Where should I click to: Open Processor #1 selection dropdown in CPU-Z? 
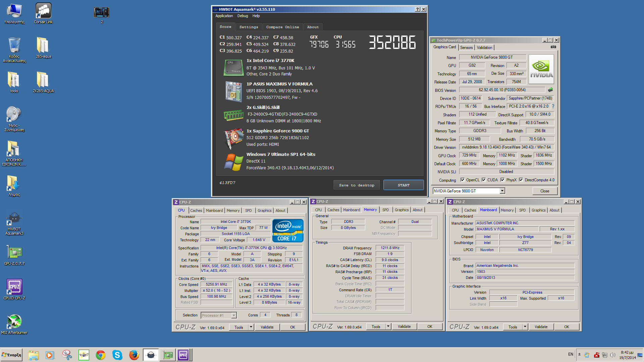point(234,315)
